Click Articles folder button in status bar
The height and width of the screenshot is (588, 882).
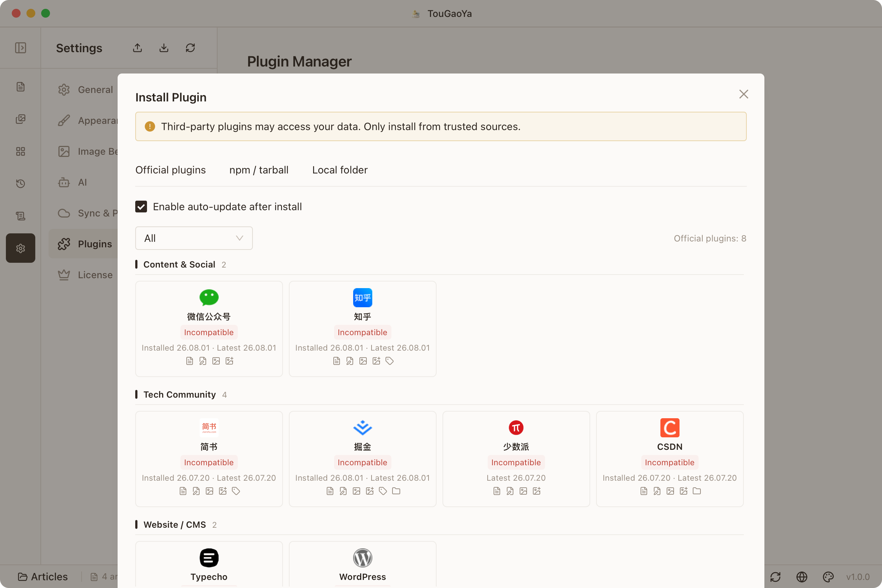(43, 577)
